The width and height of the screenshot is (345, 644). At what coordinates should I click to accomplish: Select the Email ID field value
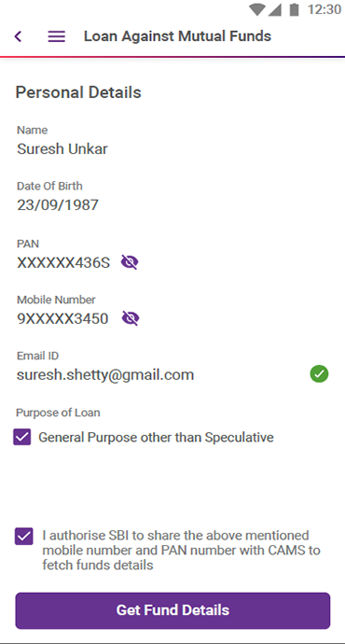pos(105,375)
